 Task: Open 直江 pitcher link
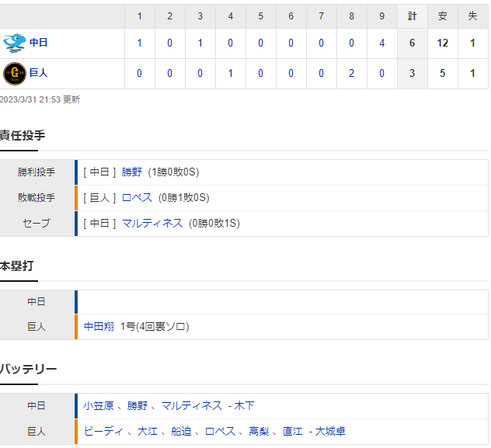click(292, 432)
